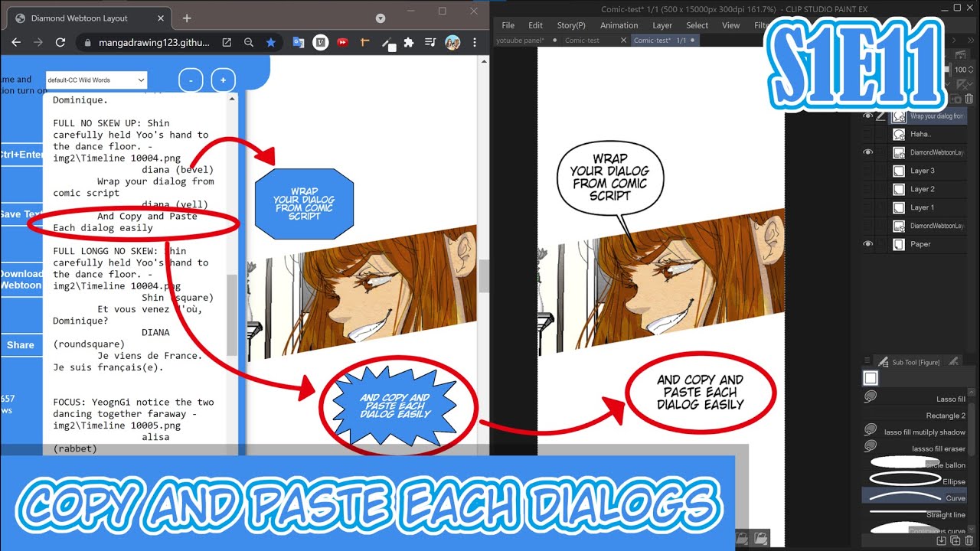Open the zoom magnifier icon in address bar
980x551 pixels.
point(249,43)
